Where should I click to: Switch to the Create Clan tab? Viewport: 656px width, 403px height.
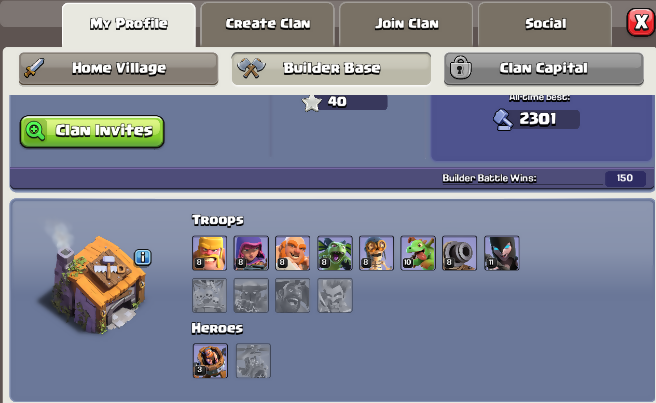tap(268, 24)
